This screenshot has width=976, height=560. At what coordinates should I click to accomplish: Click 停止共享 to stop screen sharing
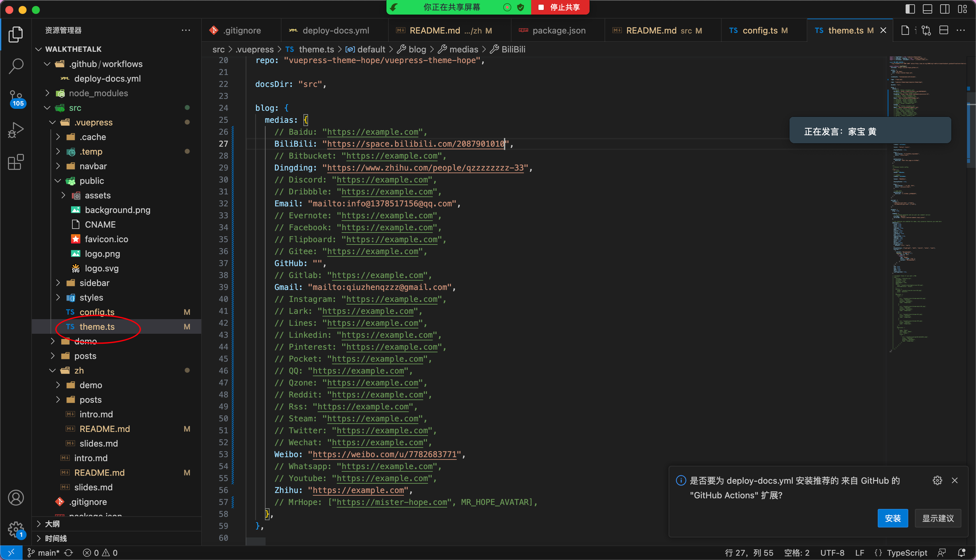(560, 7)
